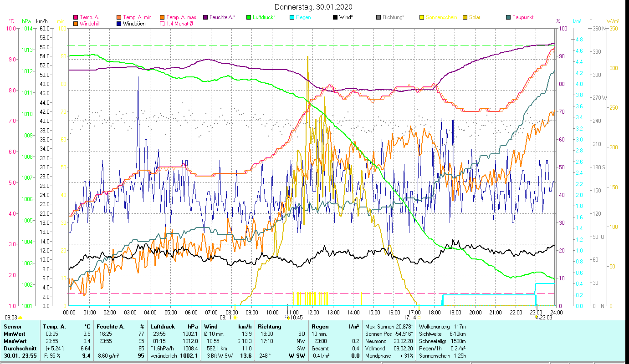Click the chart title 'Donnerstag, 30.01.2020'
629x364 pixels.
(x=314, y=7)
